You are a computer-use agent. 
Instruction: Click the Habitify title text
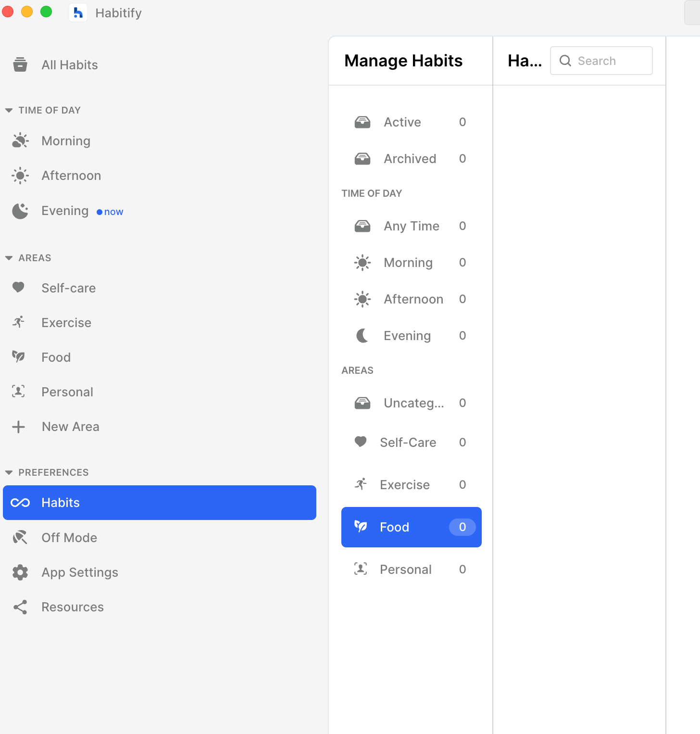click(x=118, y=13)
